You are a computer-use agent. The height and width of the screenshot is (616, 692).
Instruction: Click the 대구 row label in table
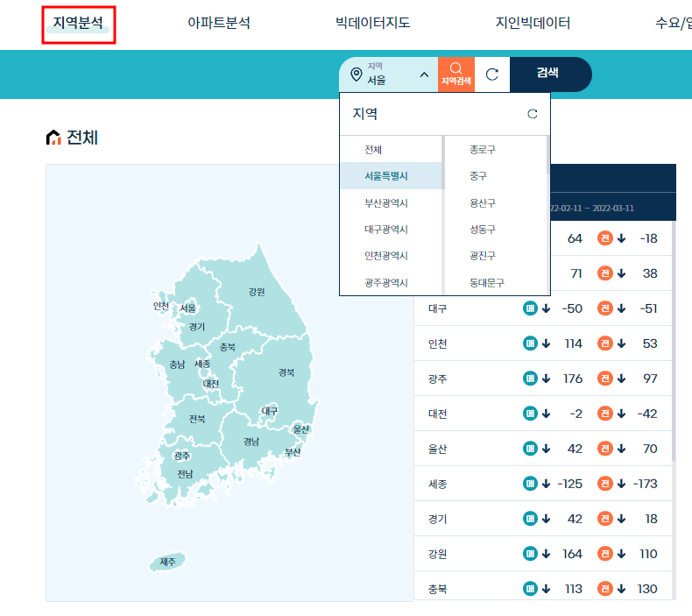438,308
